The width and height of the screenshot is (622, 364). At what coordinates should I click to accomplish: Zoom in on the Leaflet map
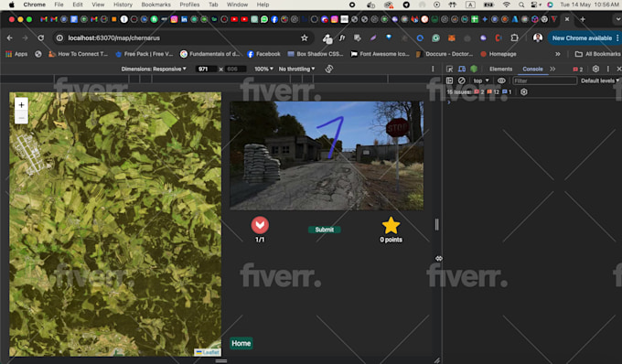tap(21, 104)
